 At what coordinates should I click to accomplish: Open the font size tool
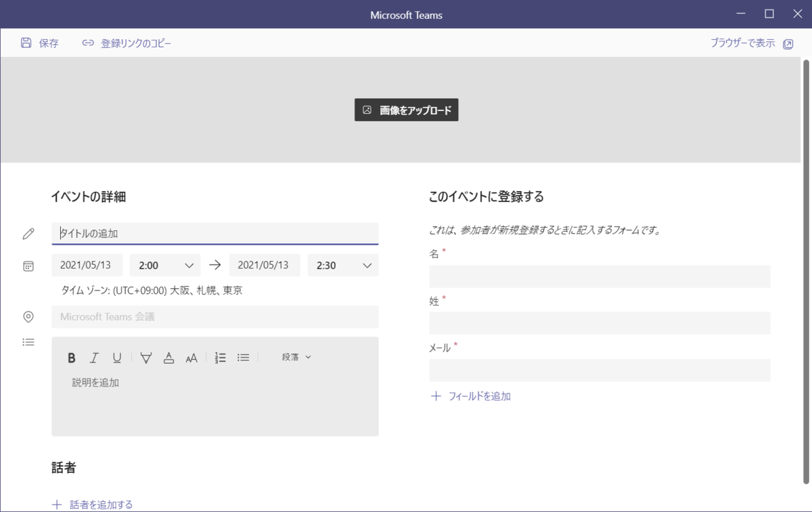191,358
